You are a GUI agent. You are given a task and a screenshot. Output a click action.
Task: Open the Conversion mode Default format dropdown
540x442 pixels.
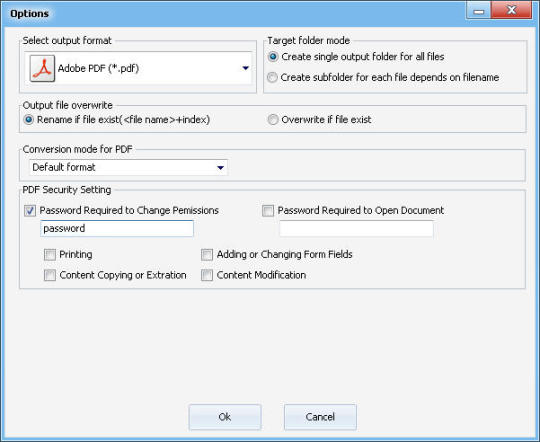tap(128, 167)
